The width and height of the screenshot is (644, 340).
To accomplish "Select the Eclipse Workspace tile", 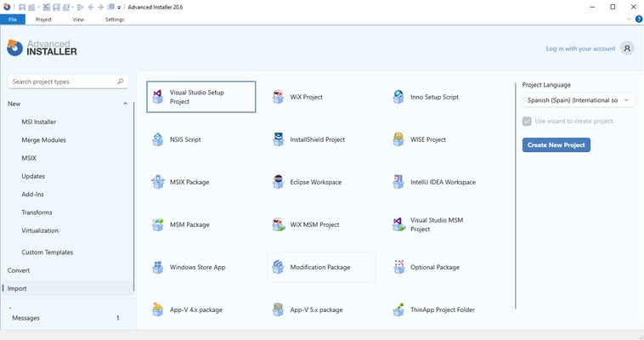I will click(321, 182).
